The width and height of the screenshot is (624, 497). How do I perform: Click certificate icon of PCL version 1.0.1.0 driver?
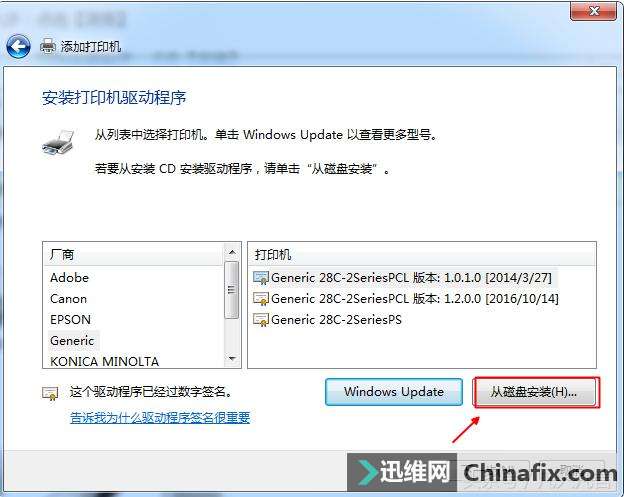tap(261, 278)
